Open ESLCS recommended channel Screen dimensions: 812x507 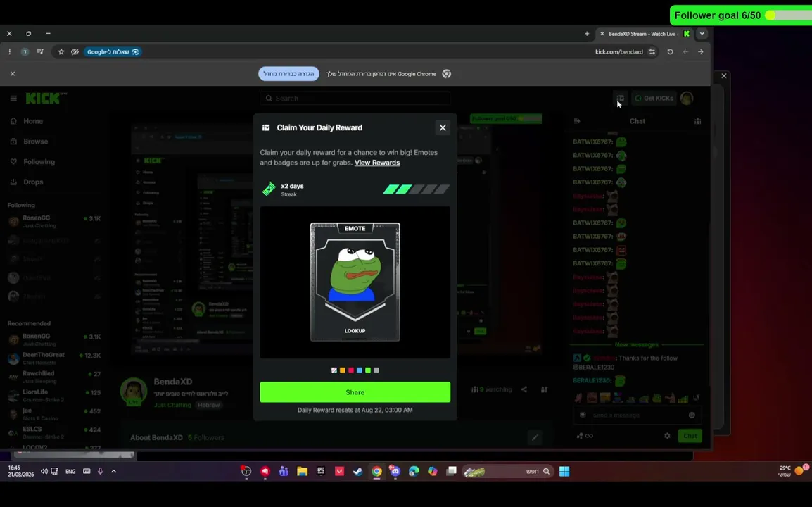[x=54, y=433]
